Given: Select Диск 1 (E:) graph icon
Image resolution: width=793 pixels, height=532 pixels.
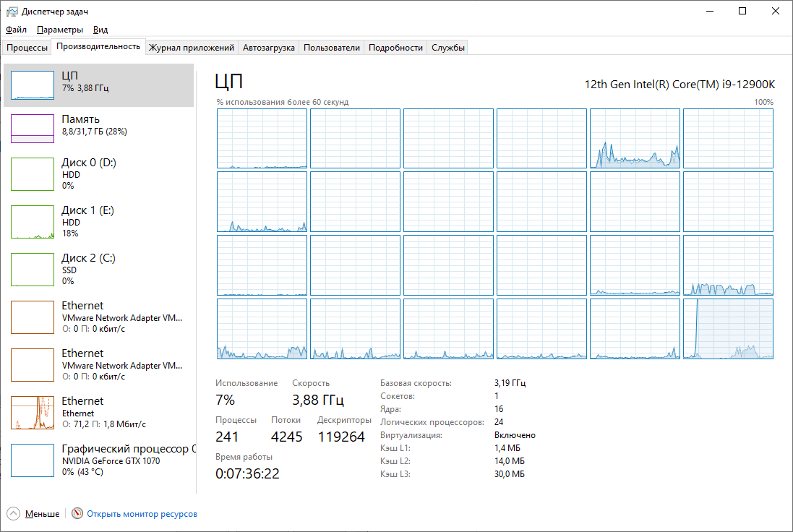Looking at the screenshot, I should 33,221.
